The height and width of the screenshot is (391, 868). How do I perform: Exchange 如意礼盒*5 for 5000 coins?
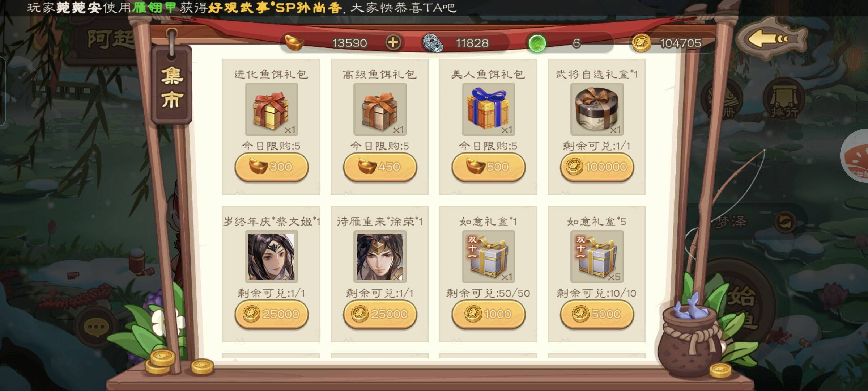click(597, 314)
